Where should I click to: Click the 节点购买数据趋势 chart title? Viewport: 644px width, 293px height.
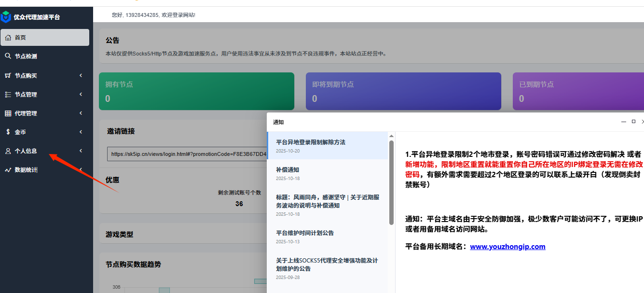[x=134, y=265]
